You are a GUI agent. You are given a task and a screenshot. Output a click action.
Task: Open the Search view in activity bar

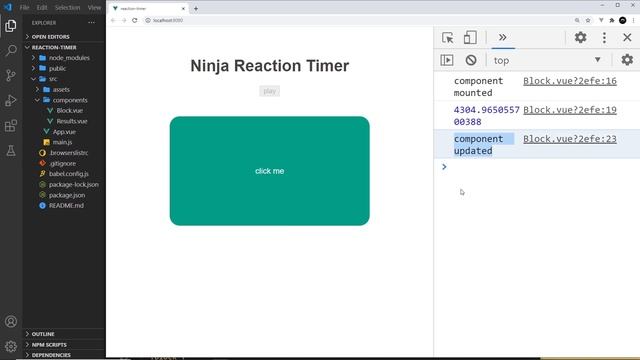11,51
